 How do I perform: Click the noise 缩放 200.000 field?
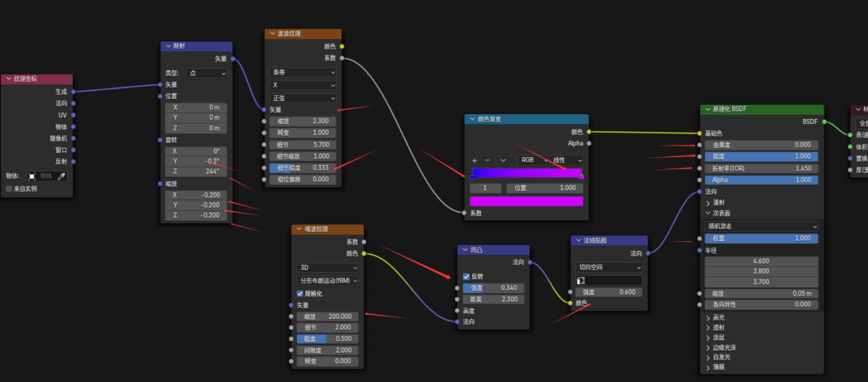328,316
